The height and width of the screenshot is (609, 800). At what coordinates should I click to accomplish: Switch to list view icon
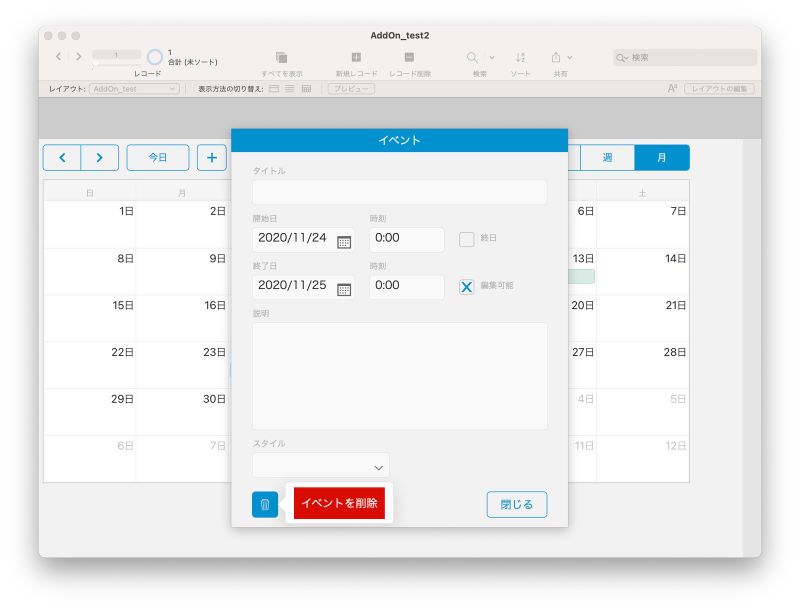tap(290, 89)
